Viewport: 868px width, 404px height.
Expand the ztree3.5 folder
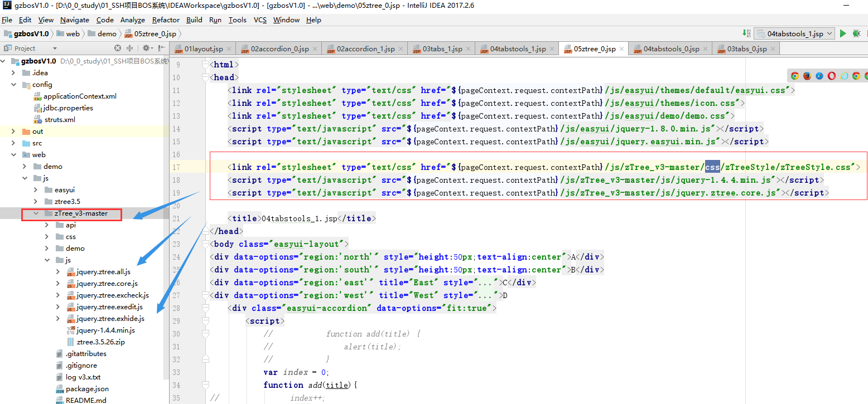point(36,202)
